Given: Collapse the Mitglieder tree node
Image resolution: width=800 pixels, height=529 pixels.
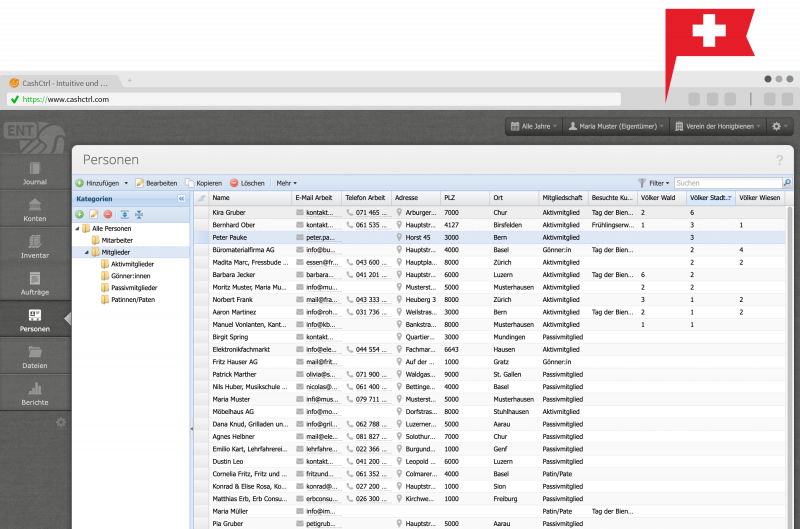Looking at the screenshot, I should [87, 252].
